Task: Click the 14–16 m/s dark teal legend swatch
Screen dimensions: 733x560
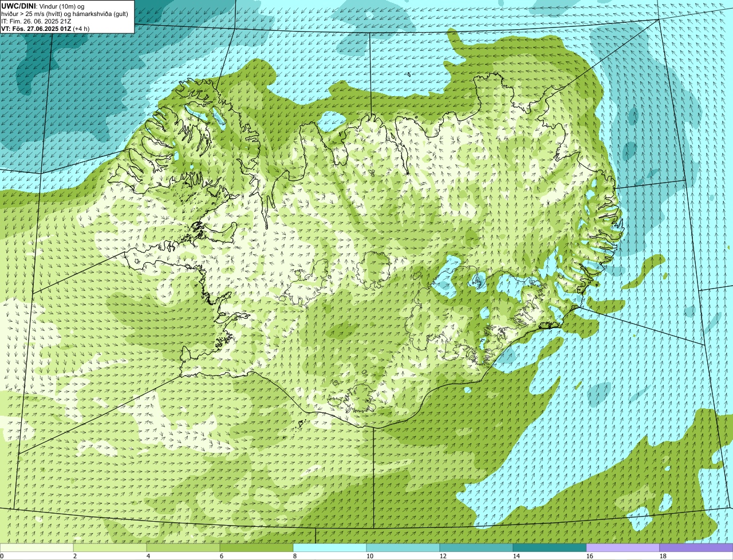Action: [550, 547]
